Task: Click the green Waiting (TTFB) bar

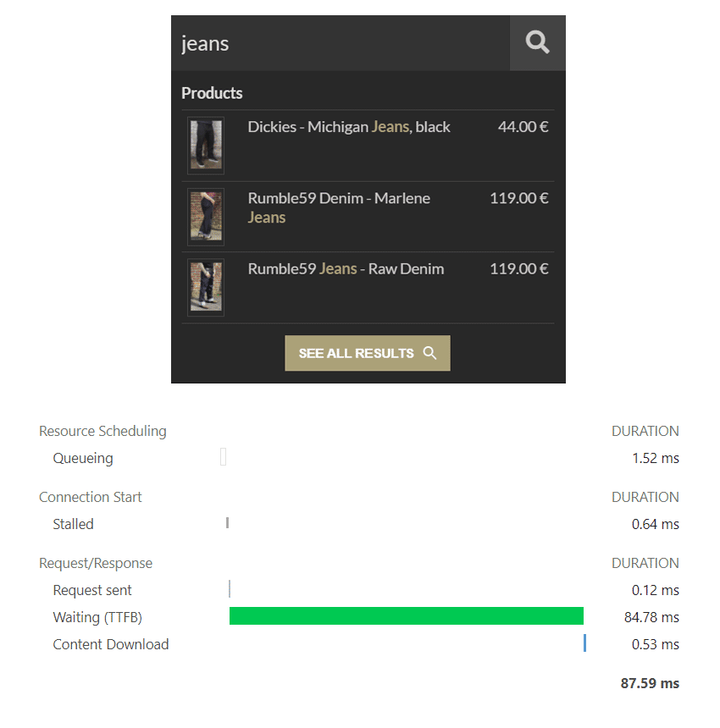Action: pyautogui.click(x=407, y=615)
